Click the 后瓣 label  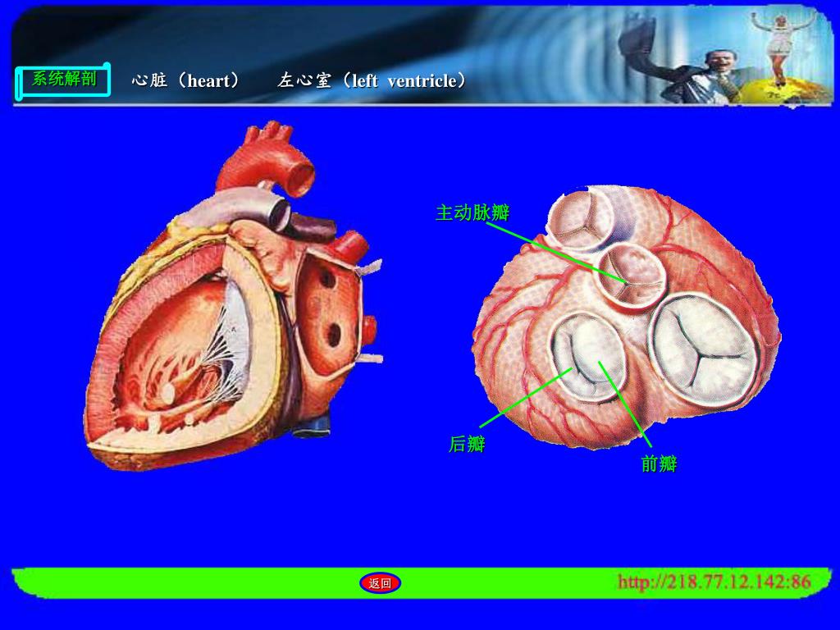coord(467,444)
